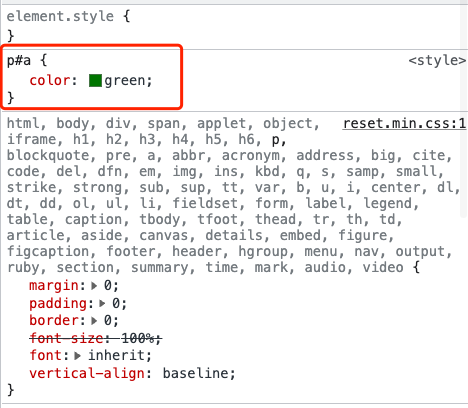468x408 pixels.
Task: Edit the color property name
Action: pyautogui.click(x=50, y=81)
